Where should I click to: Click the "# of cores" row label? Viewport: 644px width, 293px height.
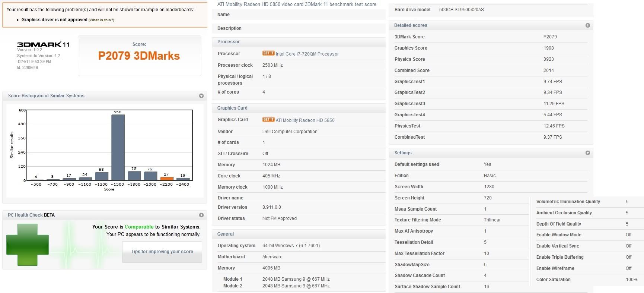228,92
